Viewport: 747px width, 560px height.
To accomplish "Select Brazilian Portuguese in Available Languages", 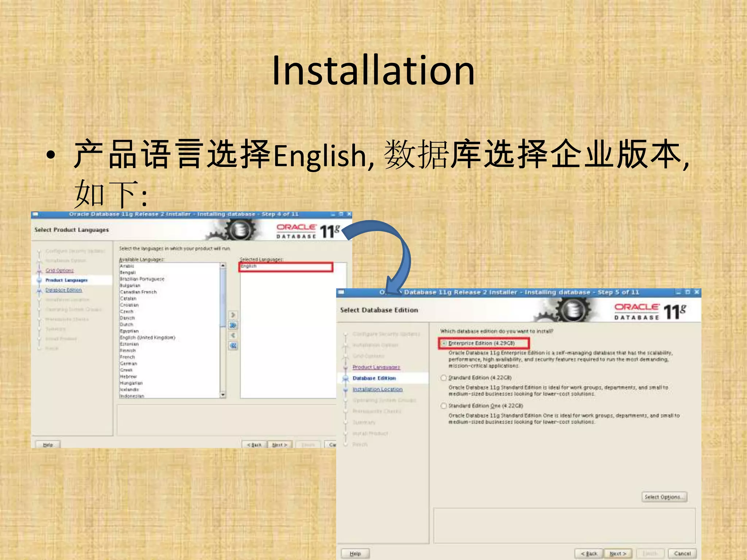I will (142, 279).
